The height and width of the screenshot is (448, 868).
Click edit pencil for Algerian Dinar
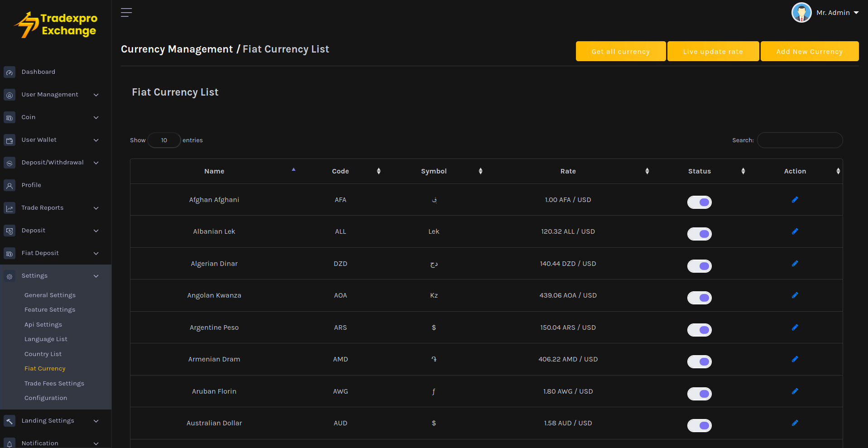[795, 264]
